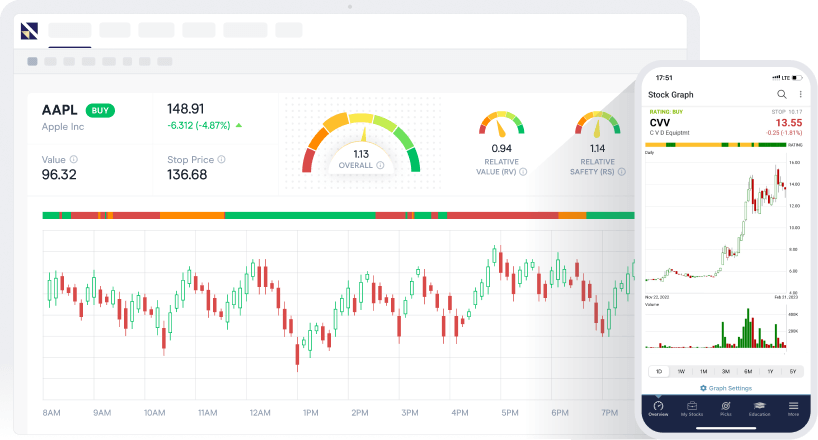Click the overall 1.13 rating gauge
818x440 pixels.
361,140
